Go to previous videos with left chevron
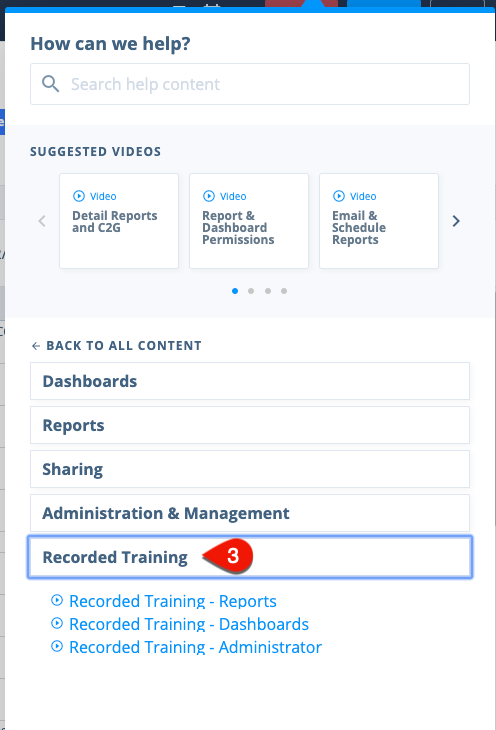496x730 pixels. (42, 221)
